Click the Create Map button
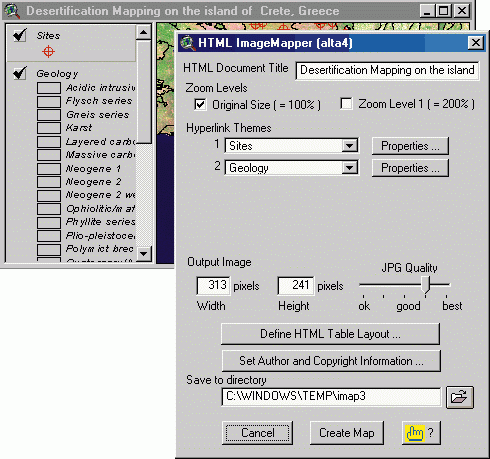490x459 pixels. coord(347,433)
